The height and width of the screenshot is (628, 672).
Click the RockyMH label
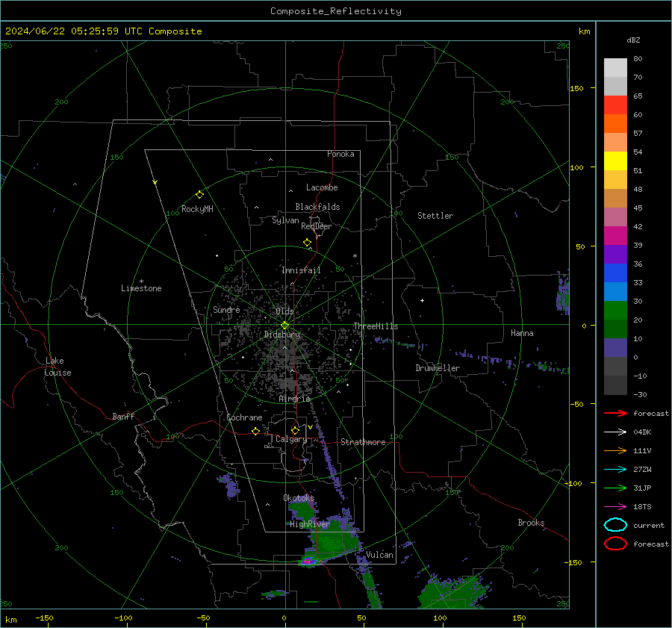point(197,209)
